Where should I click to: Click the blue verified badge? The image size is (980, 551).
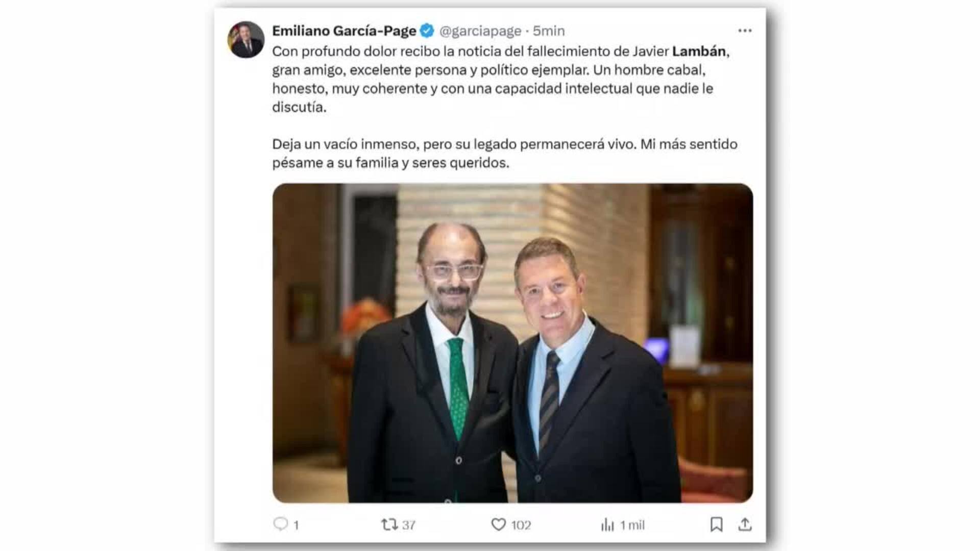(427, 31)
